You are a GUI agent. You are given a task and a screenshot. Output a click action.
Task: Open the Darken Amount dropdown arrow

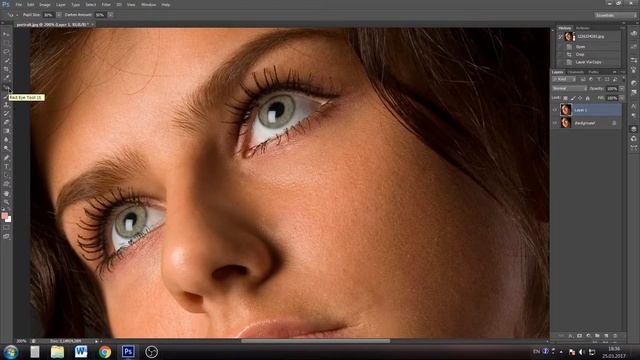point(110,15)
